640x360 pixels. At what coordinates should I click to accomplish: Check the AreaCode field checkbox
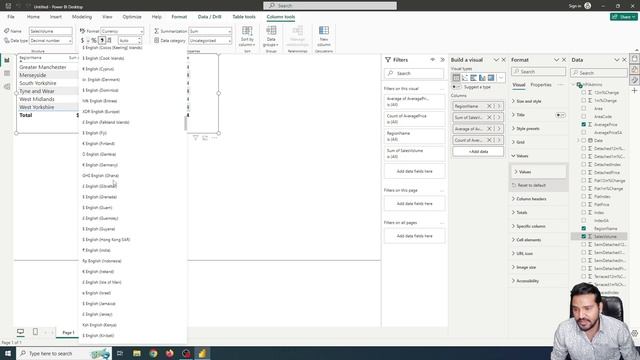(584, 117)
